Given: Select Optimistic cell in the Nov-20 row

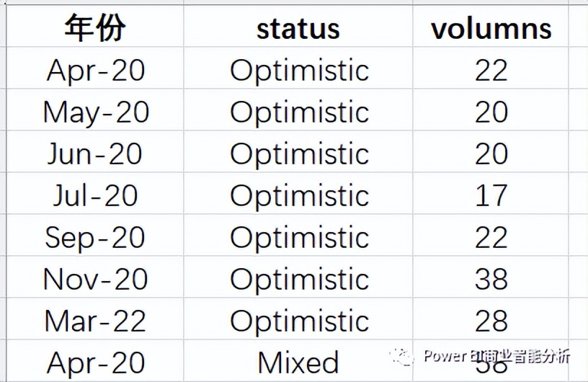Looking at the screenshot, I should pyautogui.click(x=298, y=277).
